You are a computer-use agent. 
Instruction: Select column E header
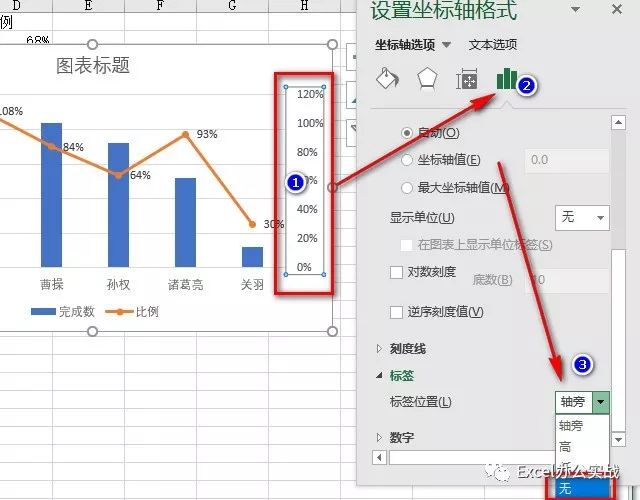[x=88, y=5]
